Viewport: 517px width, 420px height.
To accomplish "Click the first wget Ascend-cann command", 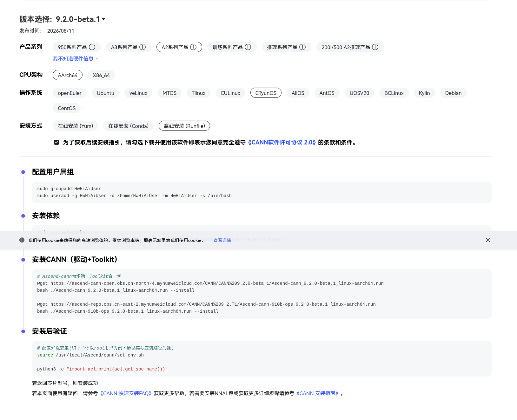I will pyautogui.click(x=210, y=283).
